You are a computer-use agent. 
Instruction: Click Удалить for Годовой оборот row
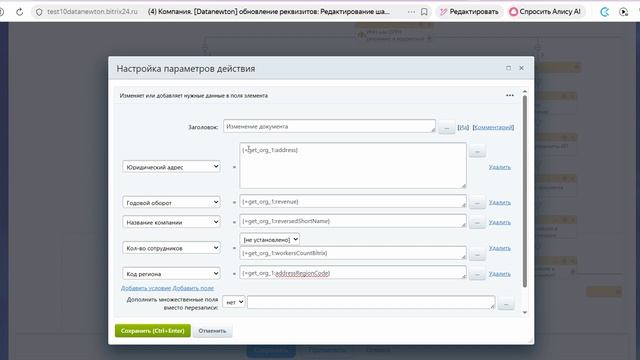point(500,202)
